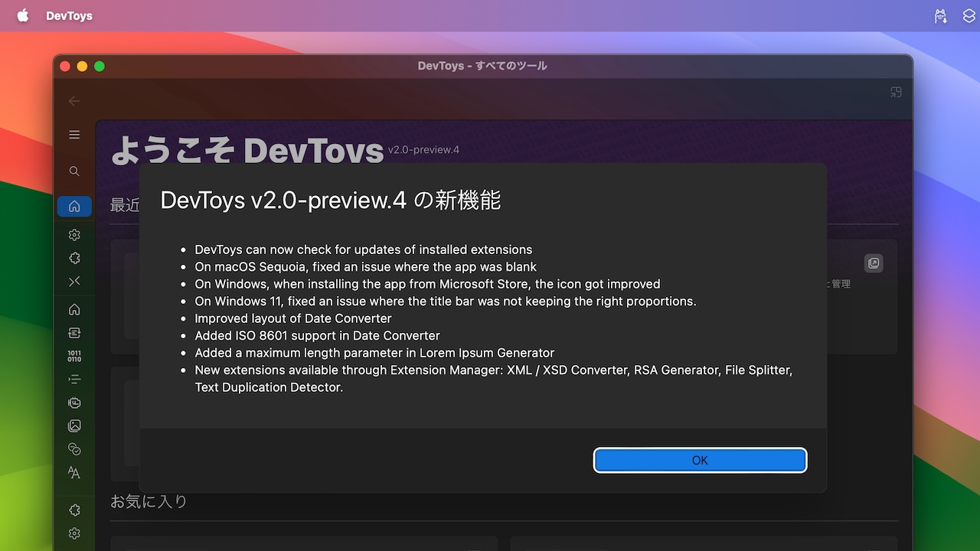Viewport: 980px width, 551px height.
Task: Open the binary 1011 encoders icon
Action: click(74, 356)
